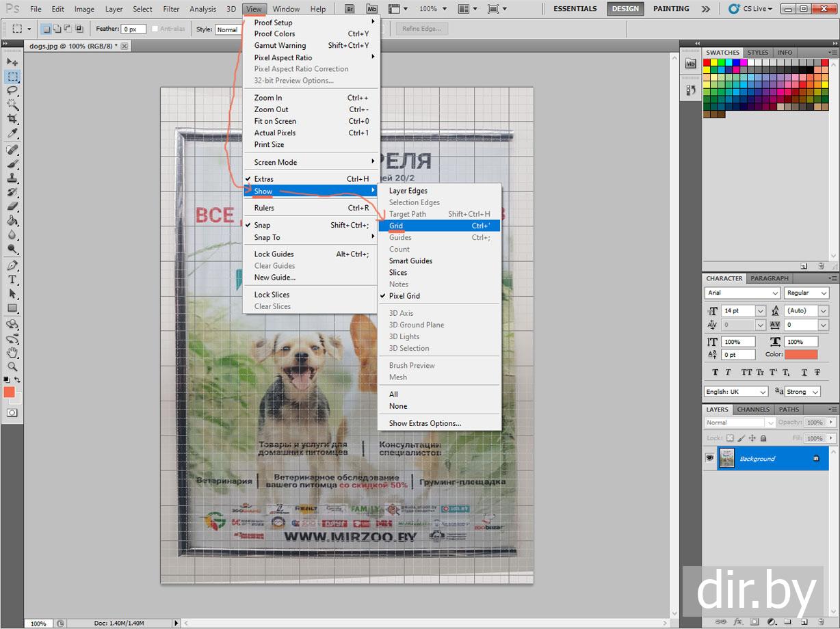
Task: Pick the Eyedropper tool
Action: tap(12, 133)
